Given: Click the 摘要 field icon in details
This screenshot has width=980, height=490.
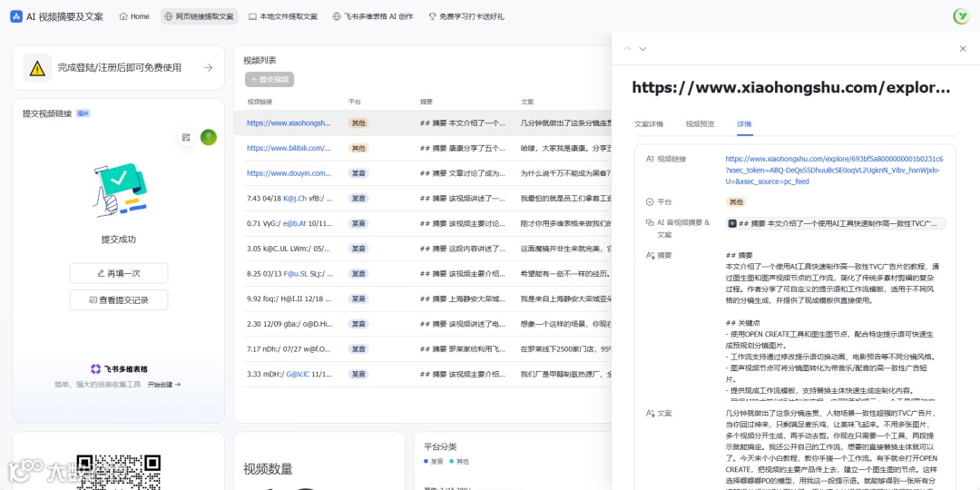Looking at the screenshot, I should [x=650, y=255].
